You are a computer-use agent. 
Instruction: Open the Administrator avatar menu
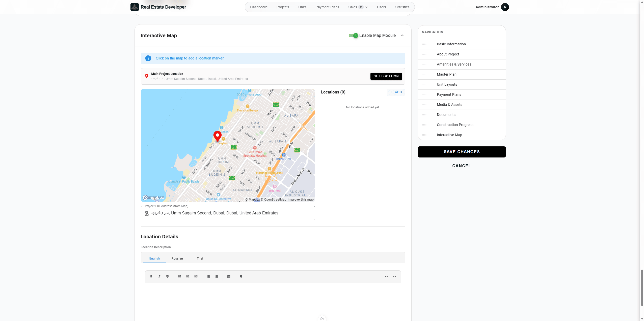click(505, 7)
